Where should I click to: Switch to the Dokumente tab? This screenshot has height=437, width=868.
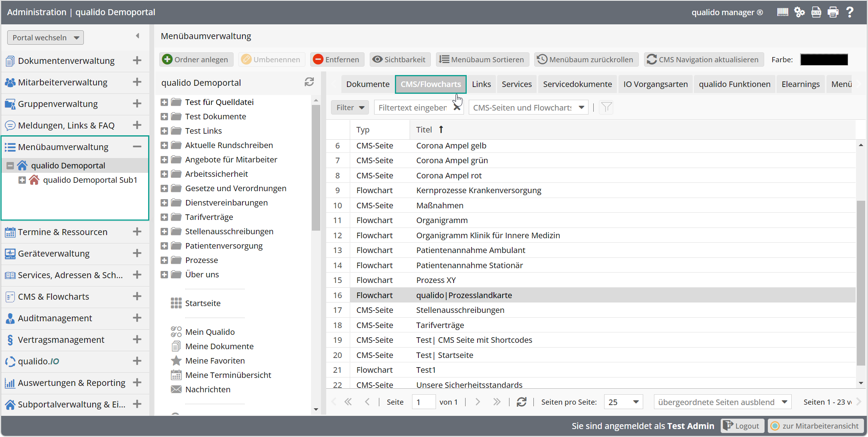(x=368, y=84)
